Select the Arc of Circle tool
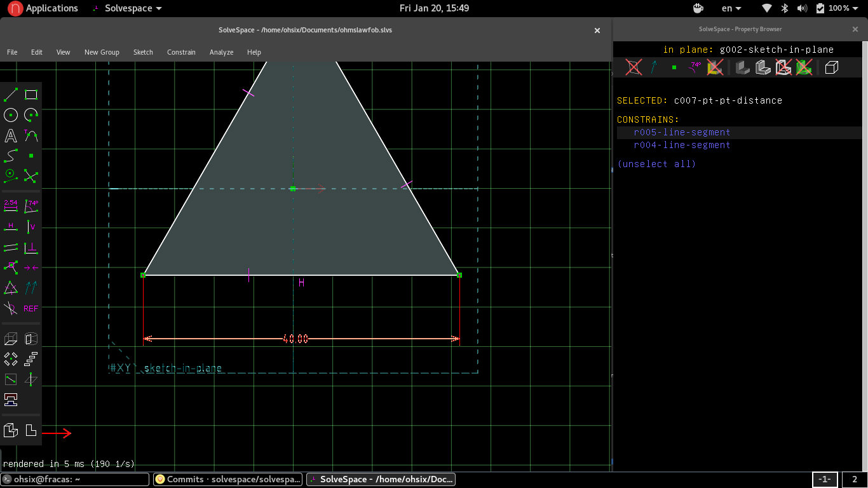 point(31,115)
